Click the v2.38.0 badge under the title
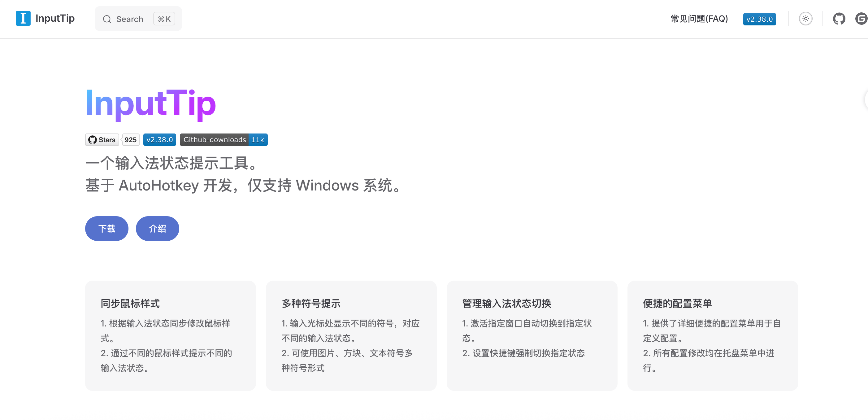868x420 pixels. (x=160, y=140)
